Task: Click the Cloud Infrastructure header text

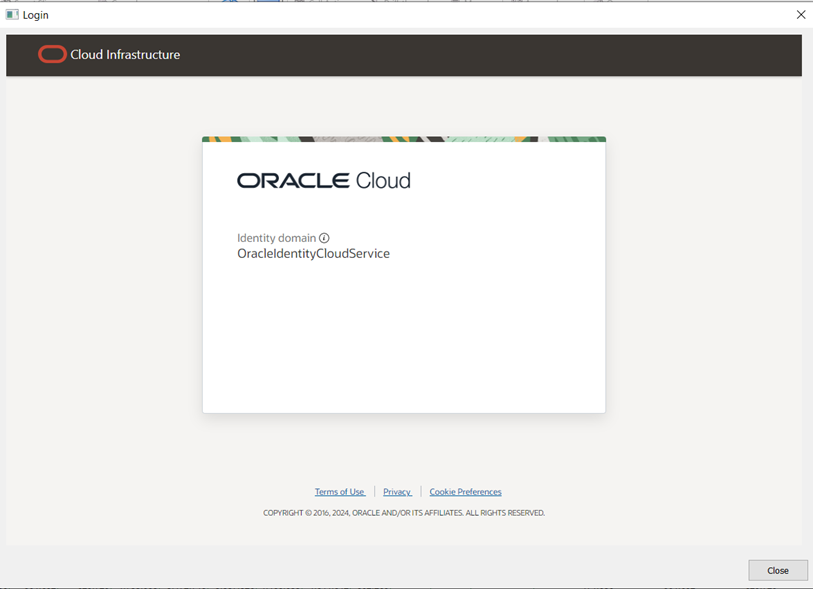Action: (x=125, y=54)
